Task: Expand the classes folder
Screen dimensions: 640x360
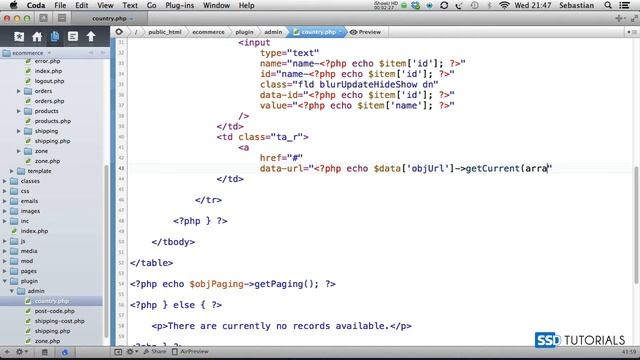Action: click(x=4, y=181)
